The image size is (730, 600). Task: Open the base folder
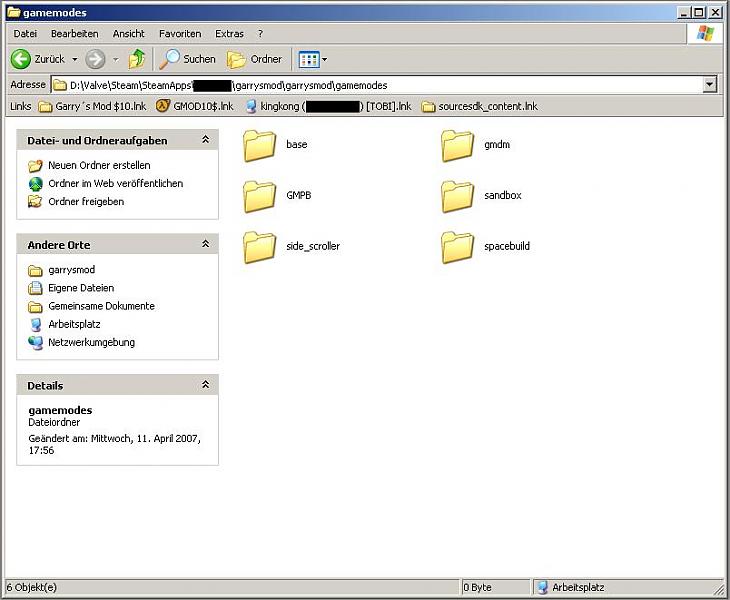click(x=261, y=145)
